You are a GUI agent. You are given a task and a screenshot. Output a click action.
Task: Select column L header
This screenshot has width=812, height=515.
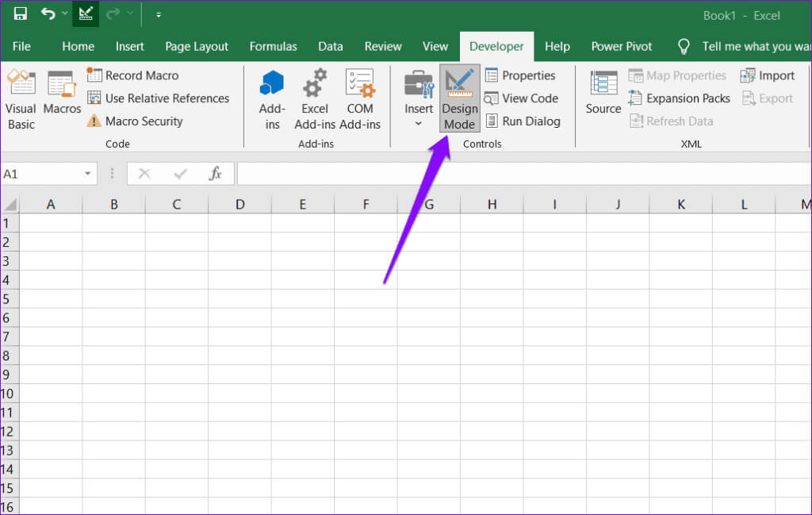(x=744, y=204)
